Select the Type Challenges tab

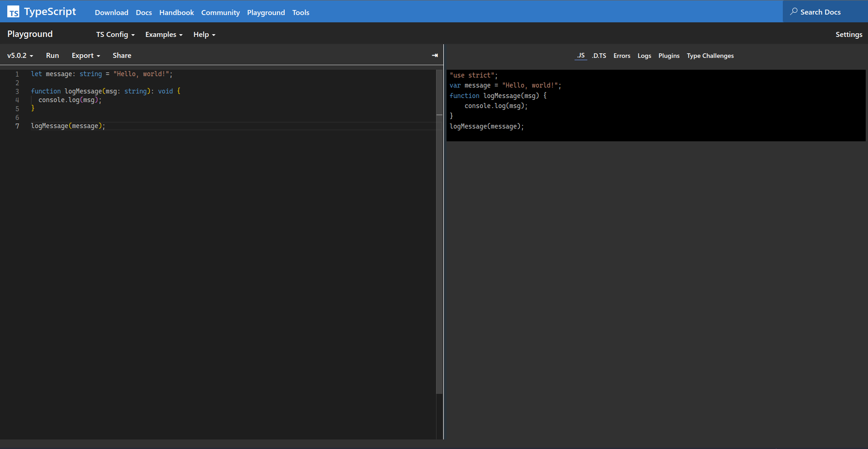(710, 56)
